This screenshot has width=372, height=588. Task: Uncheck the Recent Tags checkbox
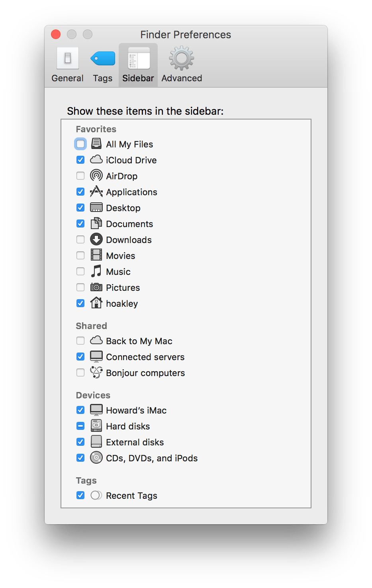coord(80,495)
